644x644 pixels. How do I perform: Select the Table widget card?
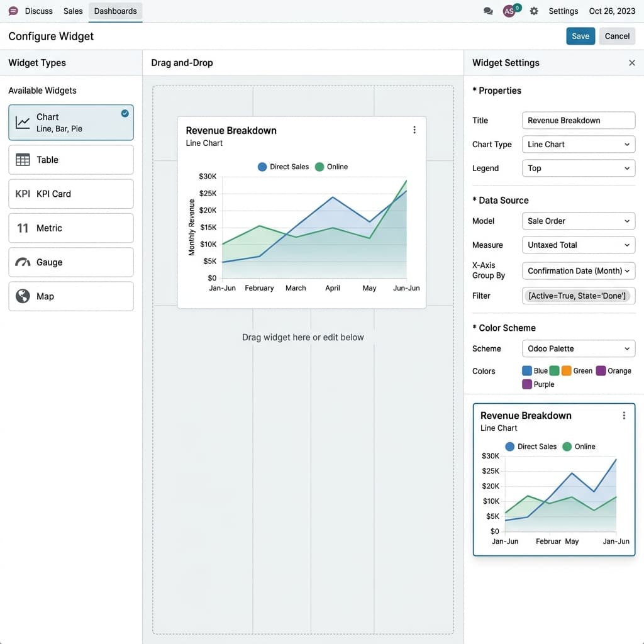coord(71,160)
